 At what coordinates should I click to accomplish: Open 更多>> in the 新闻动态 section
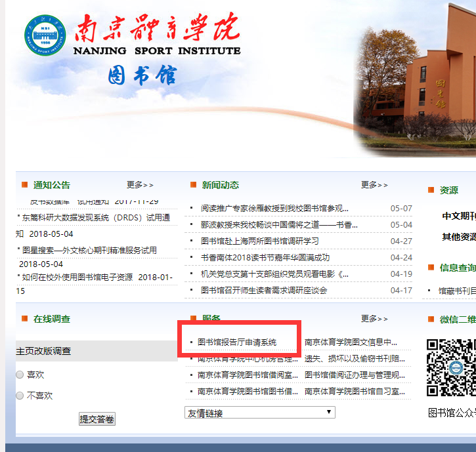click(x=374, y=185)
